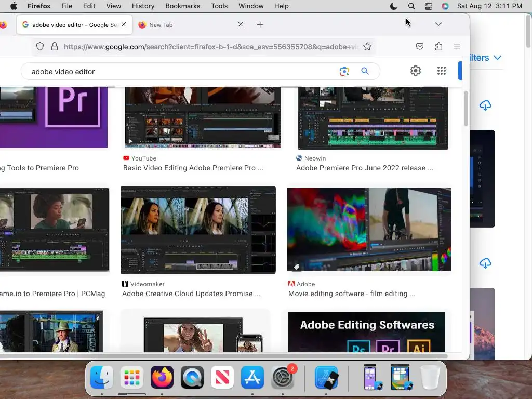The height and width of the screenshot is (399, 532).
Task: Open the Trash in the Dock
Action: click(x=430, y=377)
